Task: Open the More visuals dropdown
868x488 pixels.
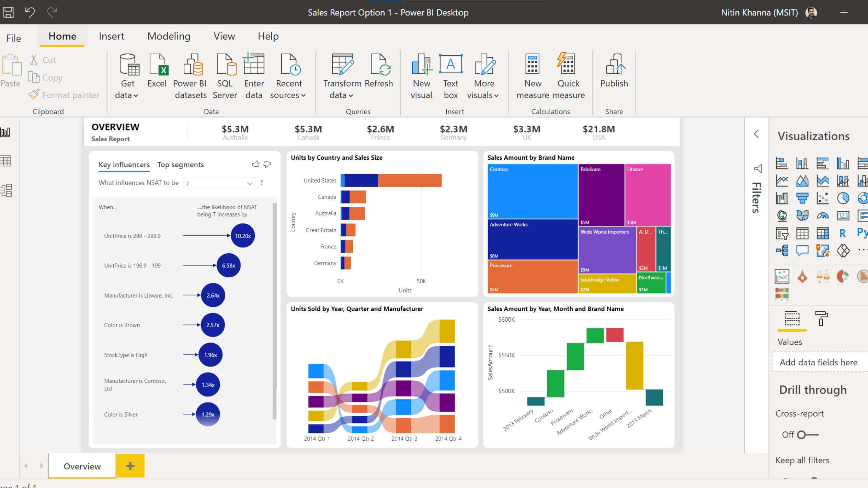Action: 495,95
